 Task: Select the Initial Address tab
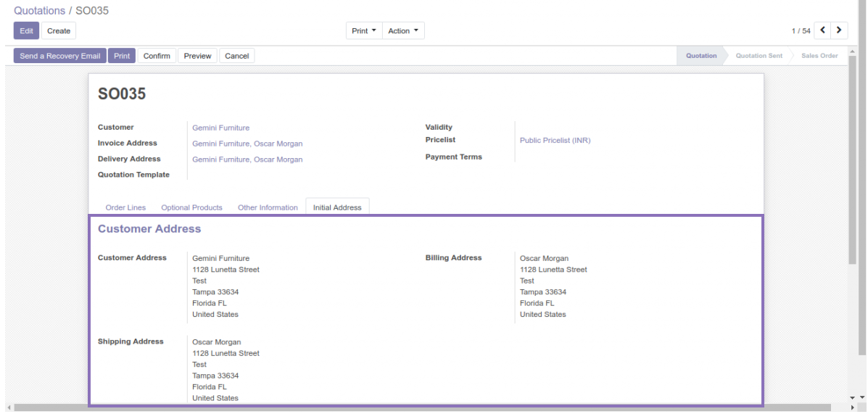coord(337,207)
